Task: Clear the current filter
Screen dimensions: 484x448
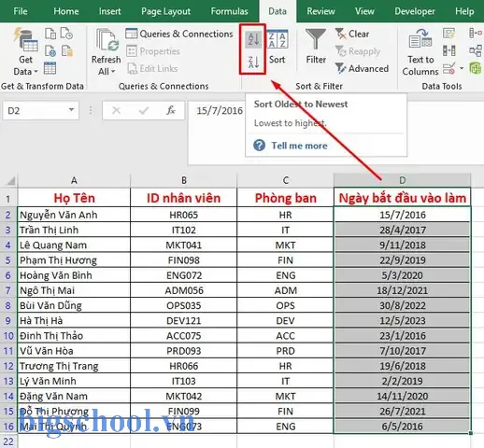Action: point(352,34)
